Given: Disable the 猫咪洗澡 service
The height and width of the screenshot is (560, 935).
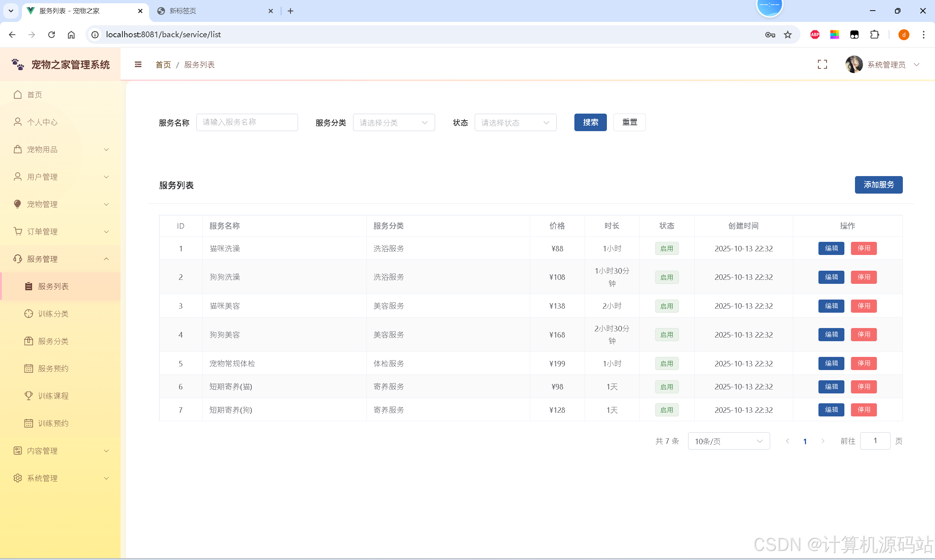Looking at the screenshot, I should 863,248.
